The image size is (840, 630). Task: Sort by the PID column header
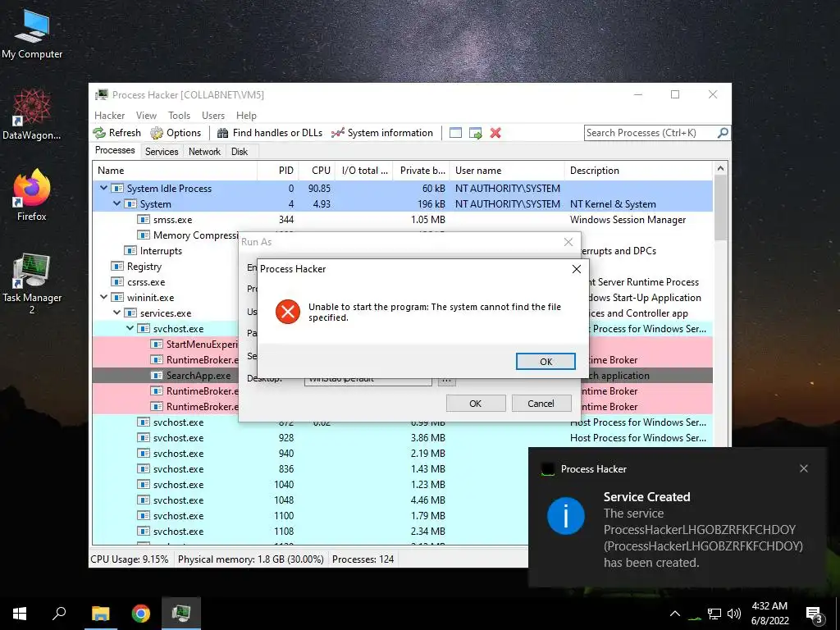(x=277, y=171)
